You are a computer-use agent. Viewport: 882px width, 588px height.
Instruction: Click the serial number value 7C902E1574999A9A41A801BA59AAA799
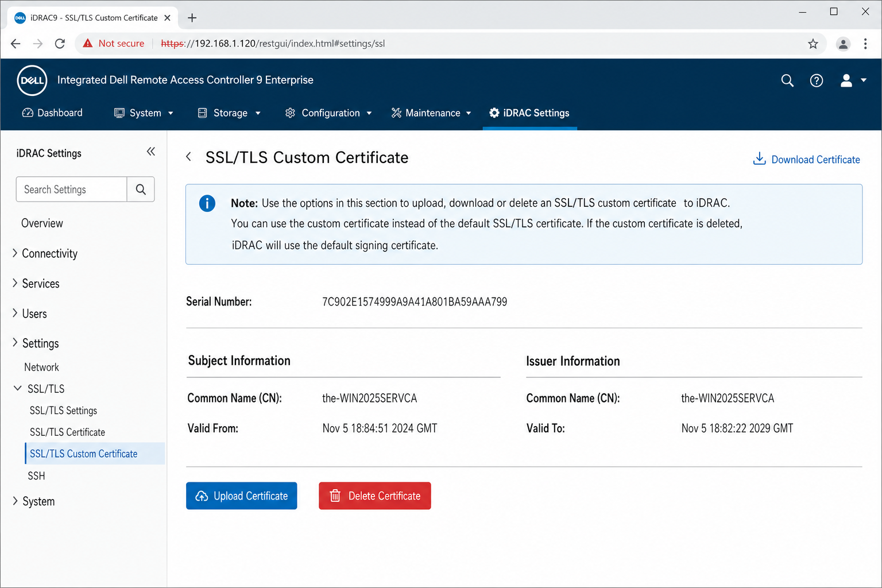tap(415, 302)
